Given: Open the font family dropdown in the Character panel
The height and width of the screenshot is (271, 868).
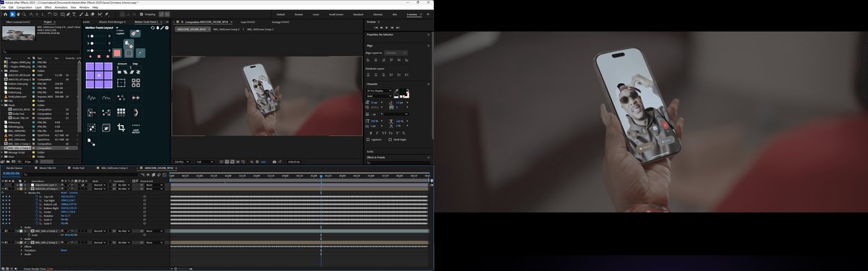Looking at the screenshot, I should pyautogui.click(x=380, y=90).
